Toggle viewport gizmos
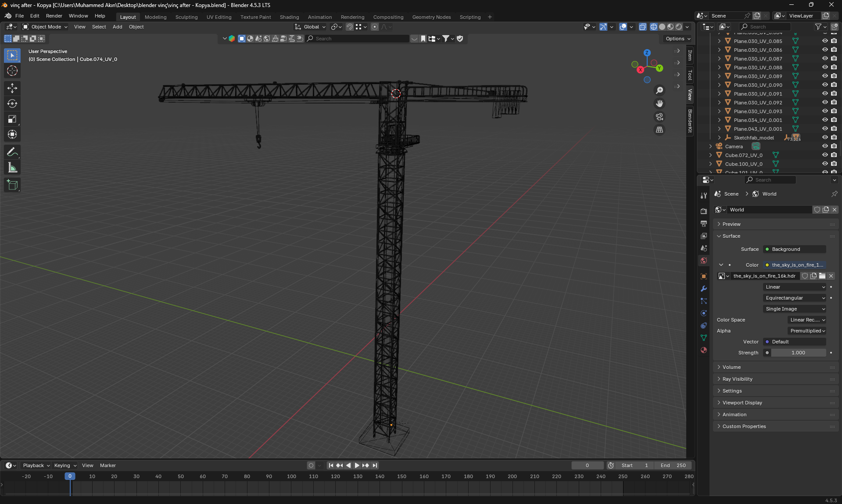This screenshot has width=842, height=504. pyautogui.click(x=603, y=27)
